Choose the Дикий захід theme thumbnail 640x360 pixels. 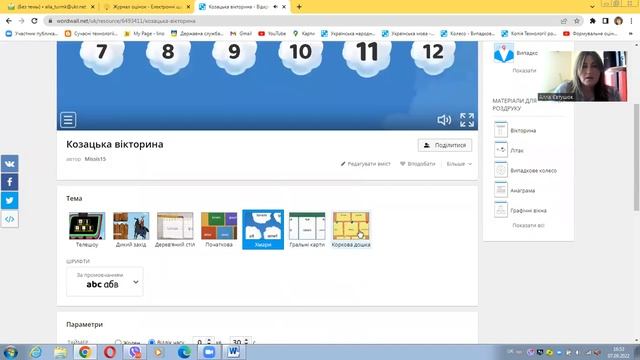click(131, 229)
